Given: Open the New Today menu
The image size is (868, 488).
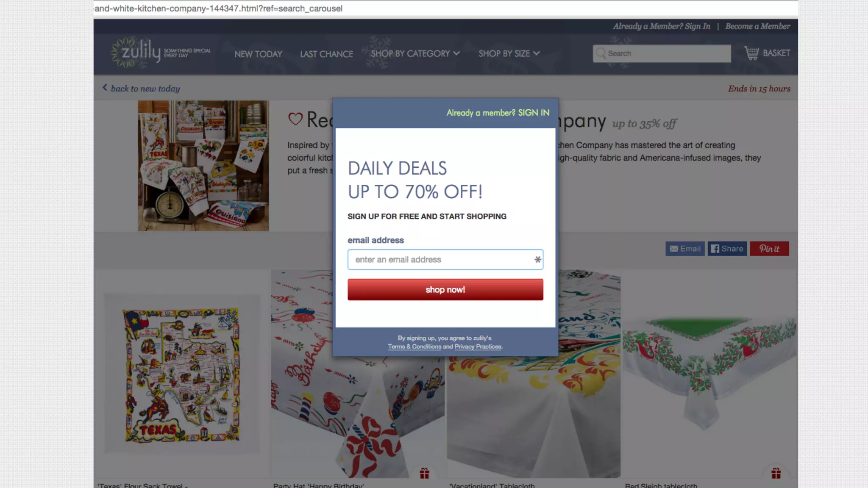Looking at the screenshot, I should pos(258,54).
